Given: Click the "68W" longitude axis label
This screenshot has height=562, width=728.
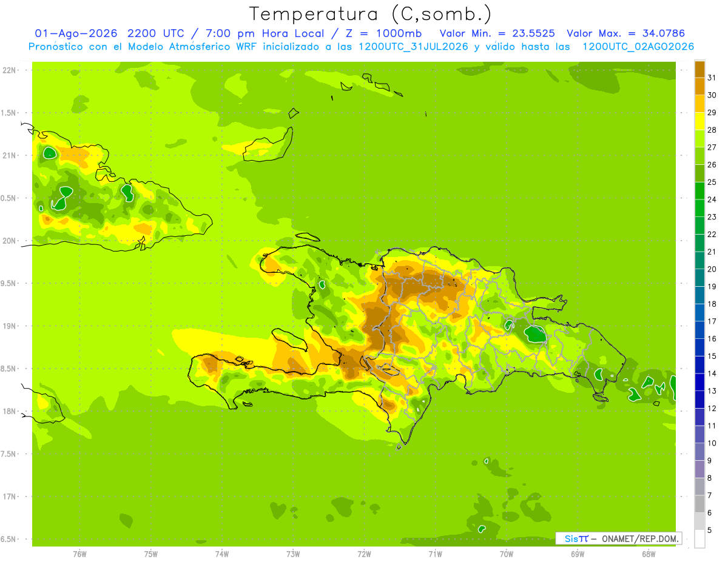Looking at the screenshot, I should click(x=648, y=554).
